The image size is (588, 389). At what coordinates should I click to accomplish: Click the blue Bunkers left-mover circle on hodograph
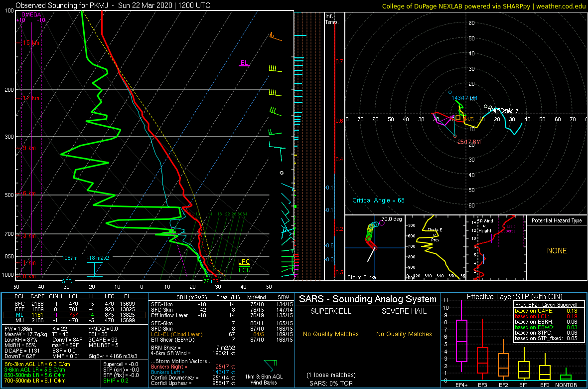pos(450,92)
